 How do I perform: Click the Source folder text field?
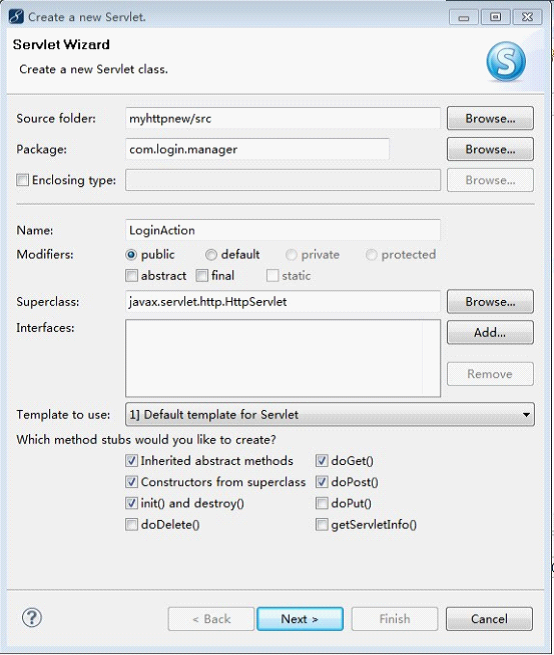point(283,118)
